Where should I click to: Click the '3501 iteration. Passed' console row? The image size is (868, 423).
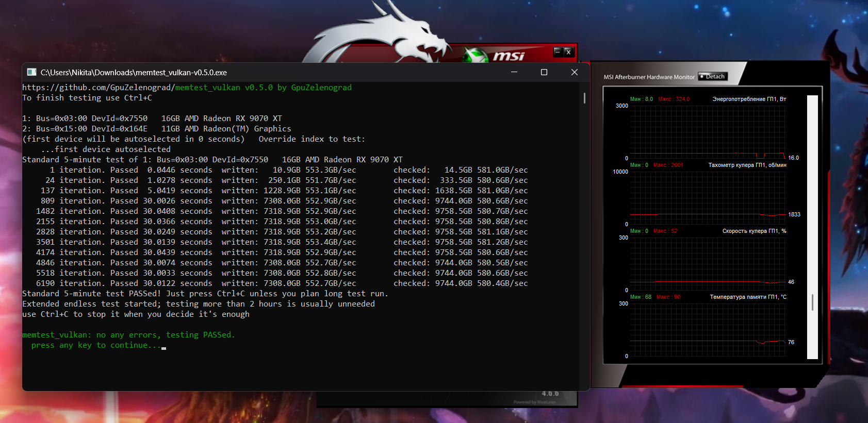282,242
